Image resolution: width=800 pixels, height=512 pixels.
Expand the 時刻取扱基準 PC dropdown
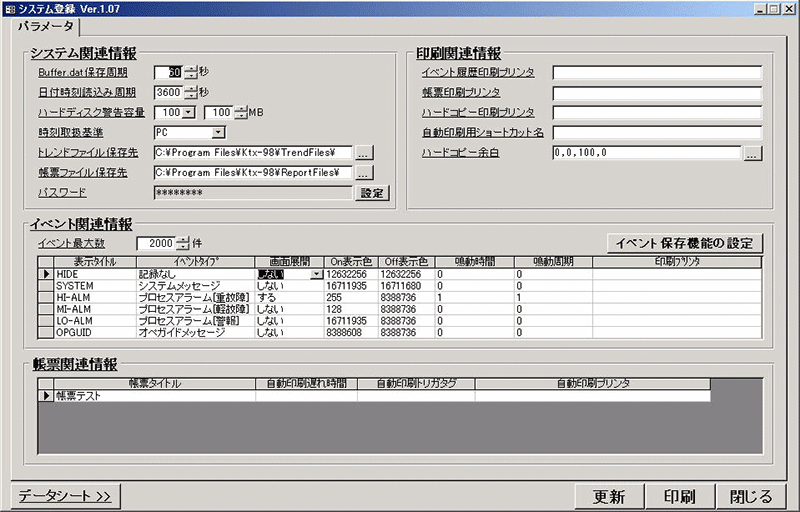point(217,132)
